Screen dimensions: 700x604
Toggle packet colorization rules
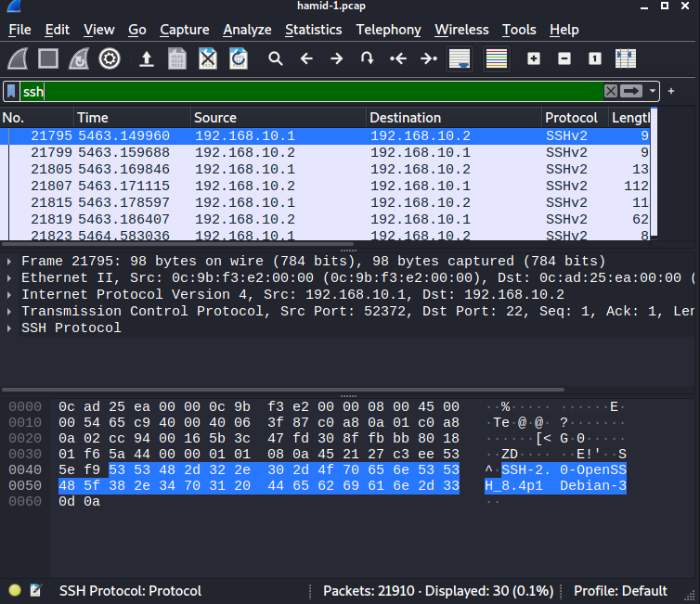point(497,58)
